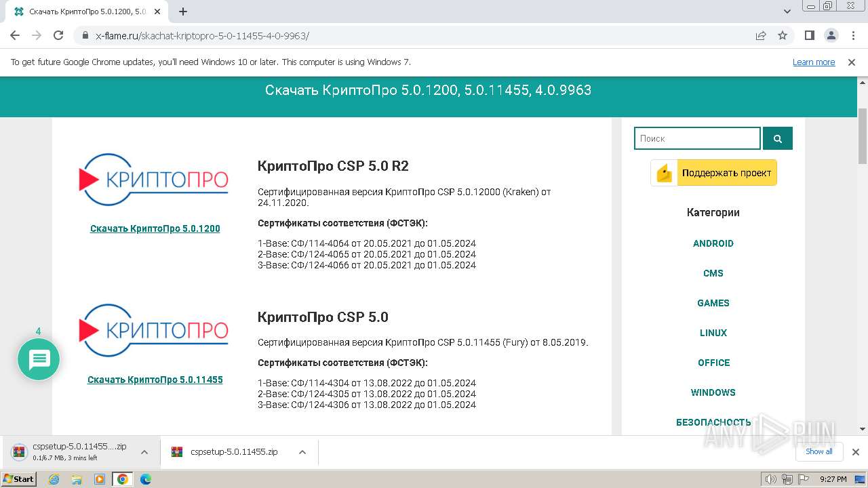Select the Скачать КриптоПро browser tab

[87, 12]
